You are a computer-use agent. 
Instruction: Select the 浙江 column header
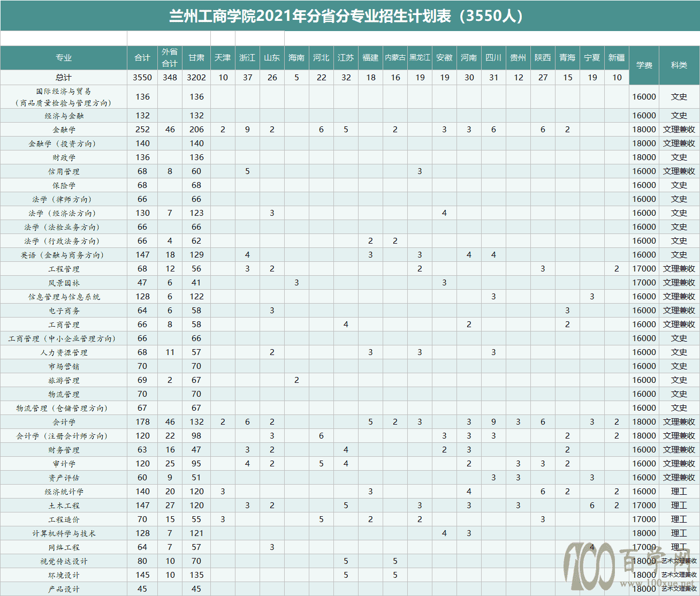pos(247,58)
